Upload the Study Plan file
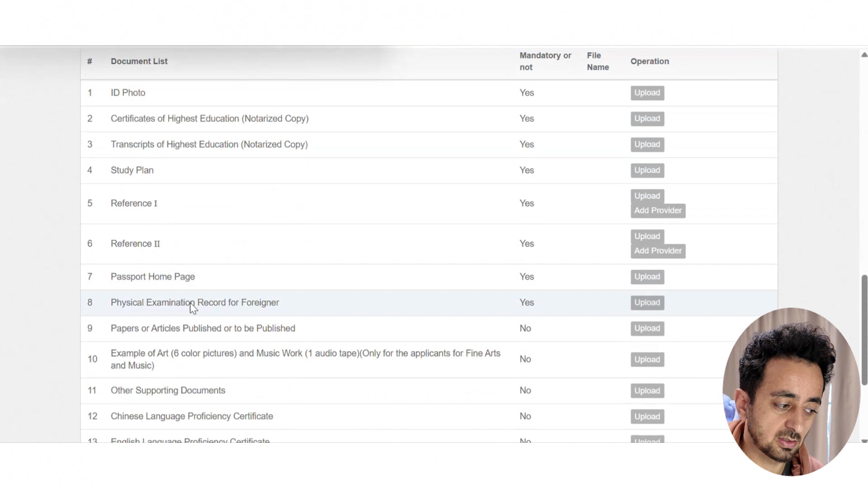The height and width of the screenshot is (488, 868). tap(647, 170)
